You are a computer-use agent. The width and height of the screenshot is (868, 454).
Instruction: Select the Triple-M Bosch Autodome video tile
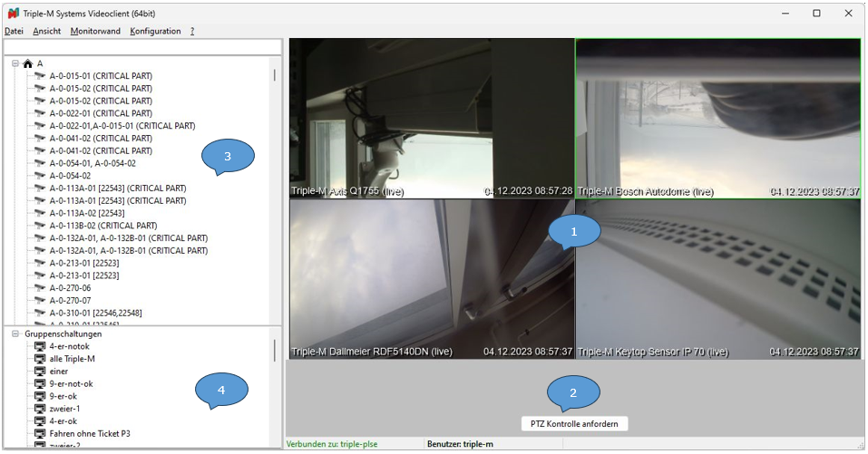pos(717,118)
